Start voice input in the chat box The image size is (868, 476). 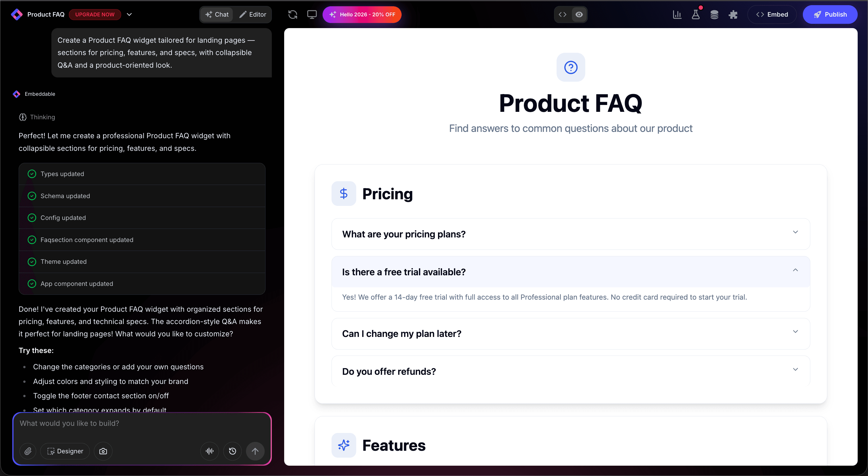209,451
